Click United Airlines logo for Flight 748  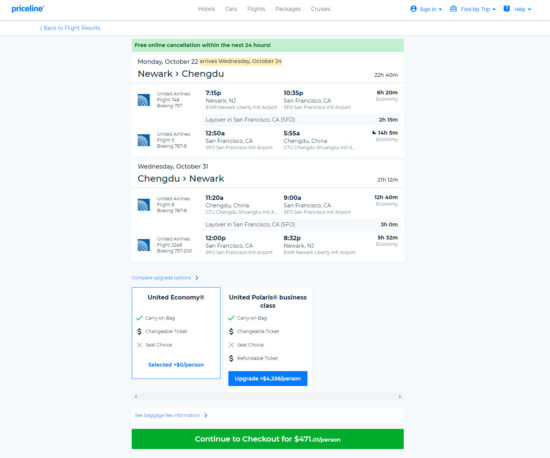pos(144,100)
